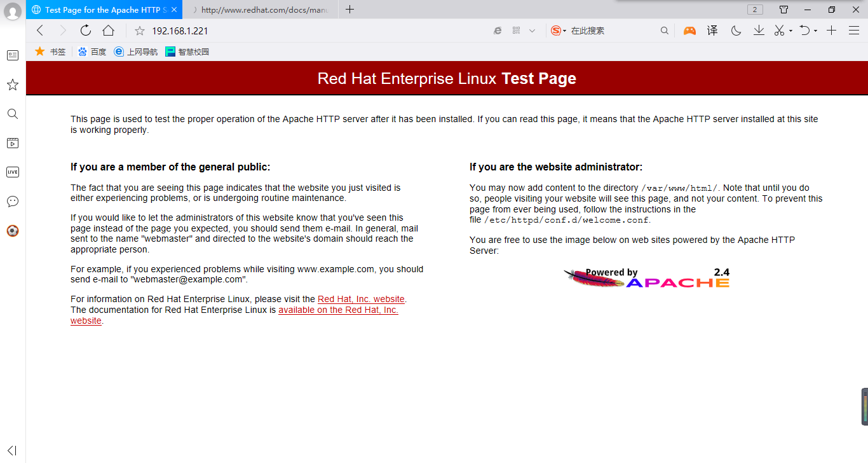This screenshot has height=463, width=868.
Task: Open the sidebar chat bubble icon
Action: (13, 202)
